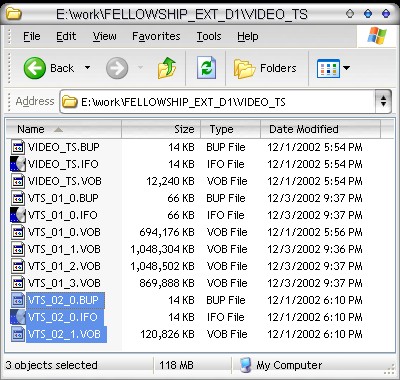Click the title bar folder icon

point(14,14)
